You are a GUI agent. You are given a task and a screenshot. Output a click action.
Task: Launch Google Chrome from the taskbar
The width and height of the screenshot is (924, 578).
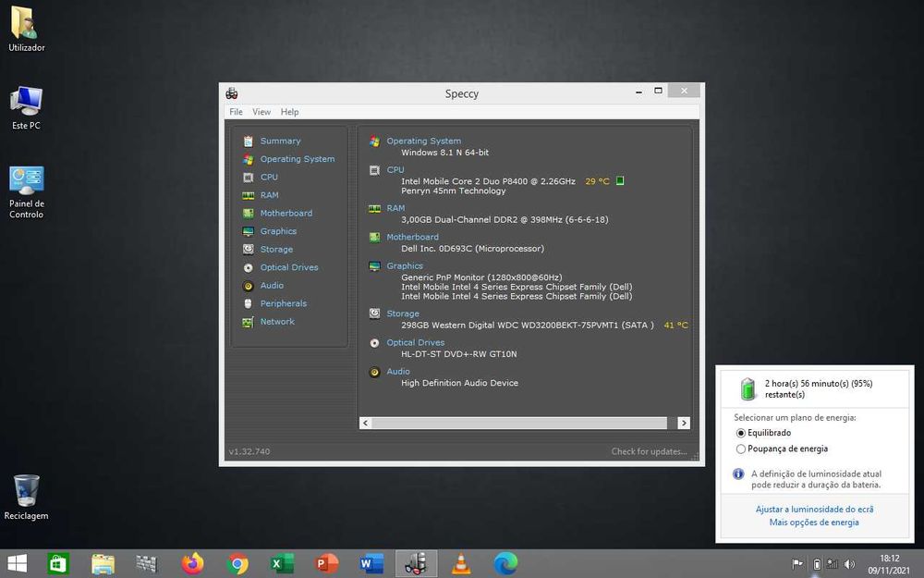[x=237, y=564]
